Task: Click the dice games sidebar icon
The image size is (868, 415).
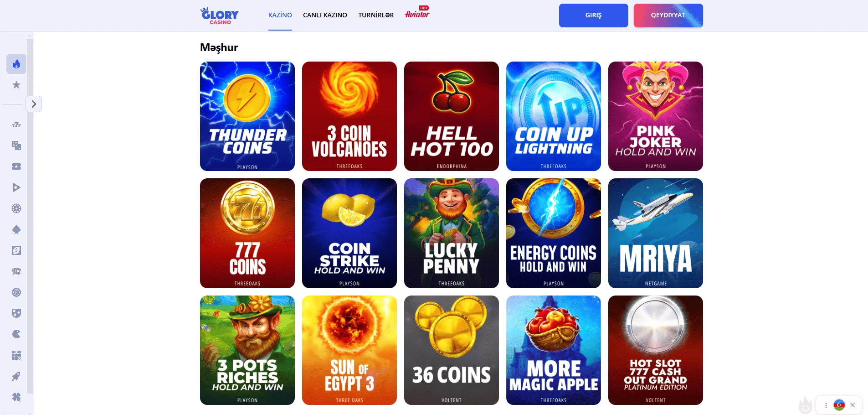Action: 16,145
